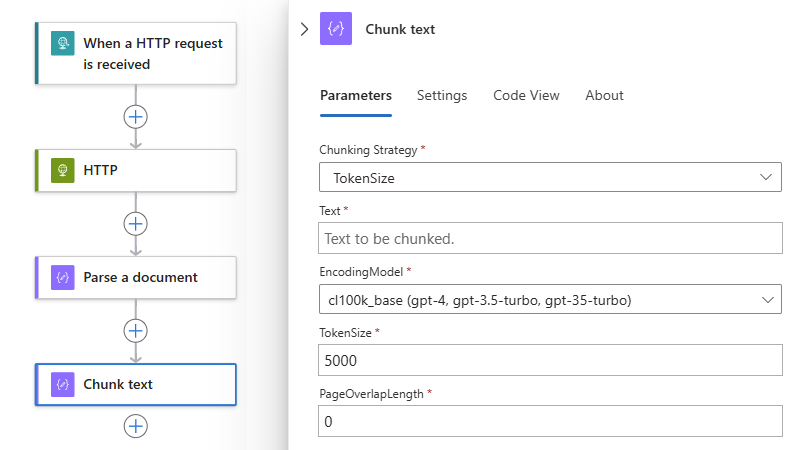Select the Parameters tab
Image resolution: width=800 pixels, height=450 pixels.
(x=356, y=95)
